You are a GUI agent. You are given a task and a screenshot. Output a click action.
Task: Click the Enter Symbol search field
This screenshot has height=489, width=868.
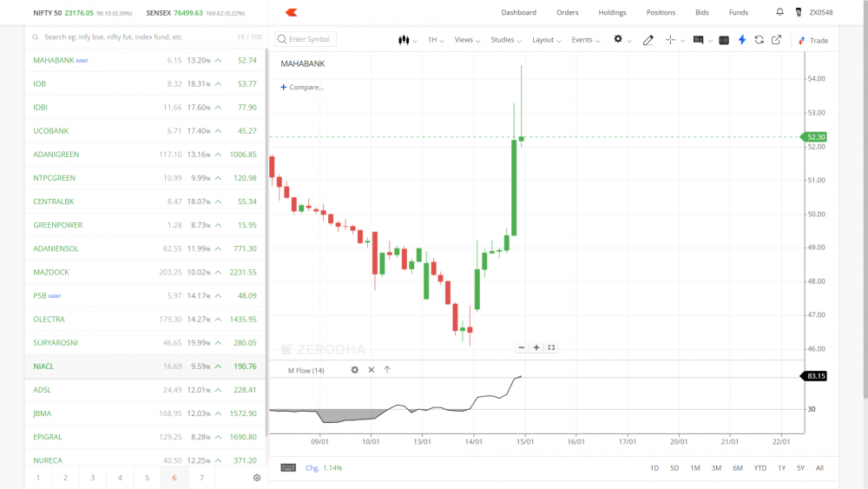click(306, 39)
